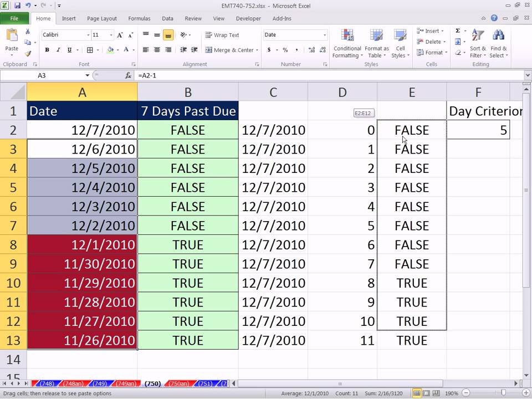Click the Fill Color paint bucket

point(110,50)
